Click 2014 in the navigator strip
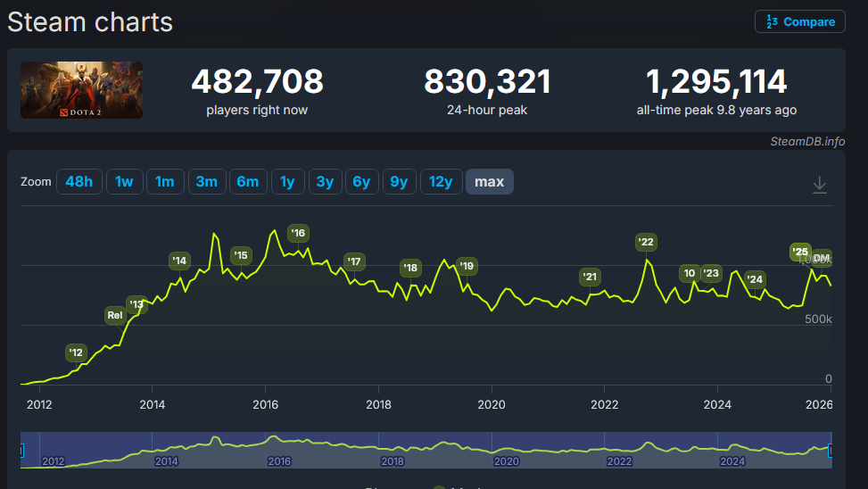This screenshot has height=489, width=868. [166, 461]
